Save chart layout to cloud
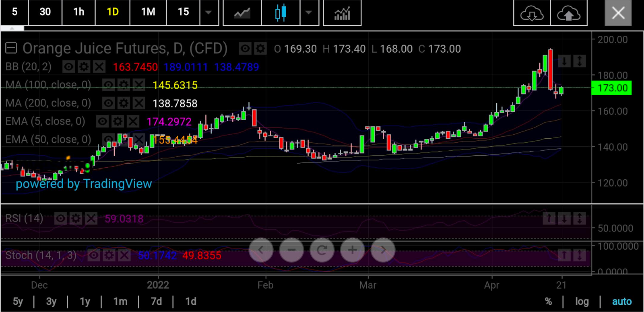Image resolution: width=644 pixels, height=312 pixels. [x=568, y=13]
